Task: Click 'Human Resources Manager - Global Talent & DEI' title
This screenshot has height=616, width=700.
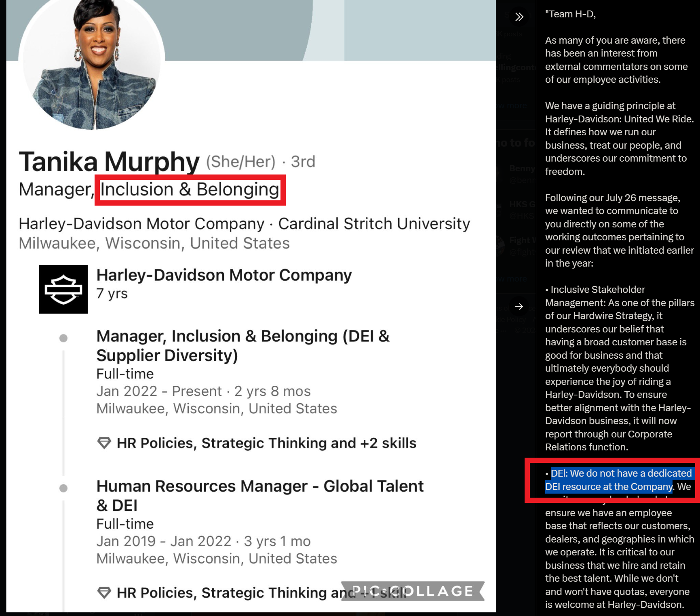Action: pos(260,496)
